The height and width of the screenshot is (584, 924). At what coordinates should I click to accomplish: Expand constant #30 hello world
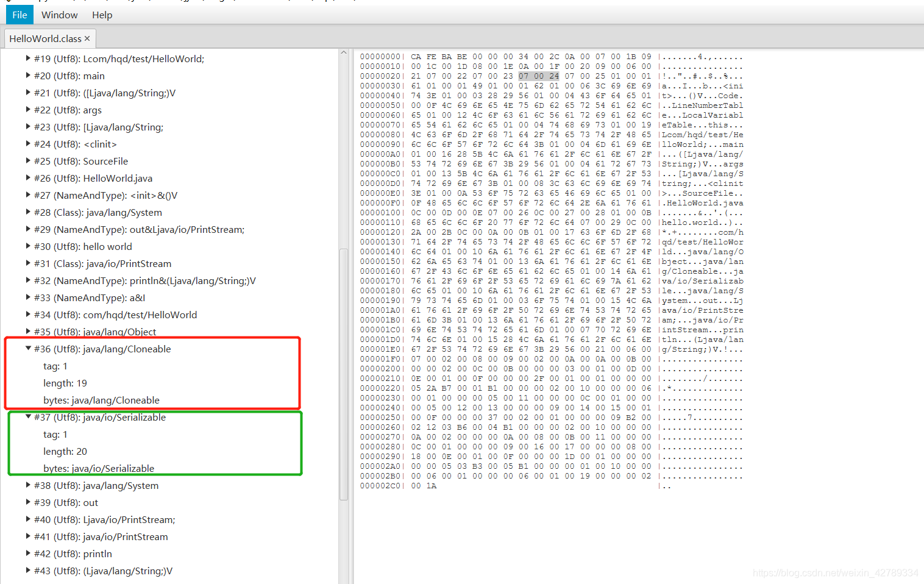click(28, 246)
